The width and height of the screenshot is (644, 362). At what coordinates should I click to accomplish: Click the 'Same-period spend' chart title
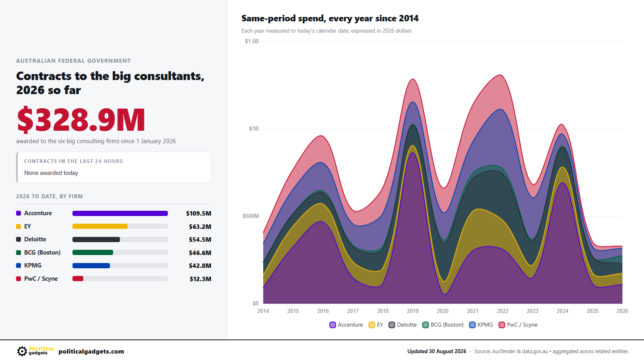[330, 19]
